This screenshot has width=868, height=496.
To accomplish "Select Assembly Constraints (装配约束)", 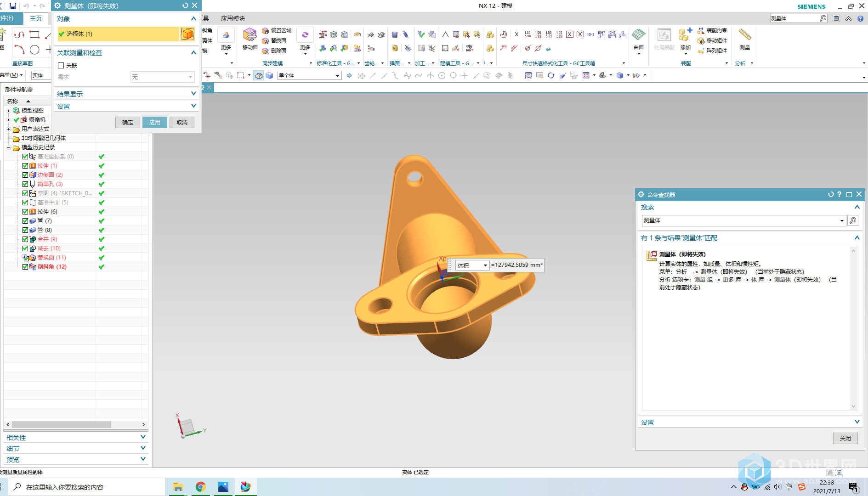I will pyautogui.click(x=712, y=30).
